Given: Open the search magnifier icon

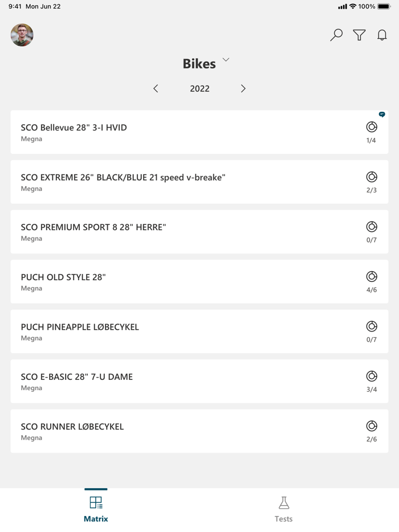Looking at the screenshot, I should [x=336, y=35].
